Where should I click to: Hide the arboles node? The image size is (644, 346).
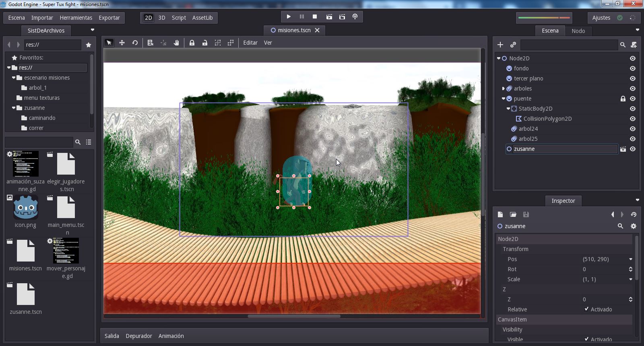click(633, 89)
